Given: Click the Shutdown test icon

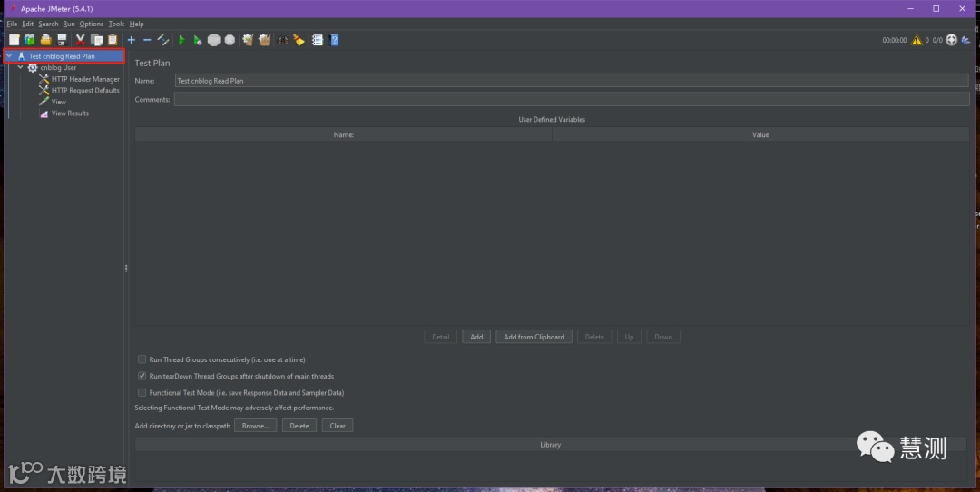Looking at the screenshot, I should click(230, 40).
